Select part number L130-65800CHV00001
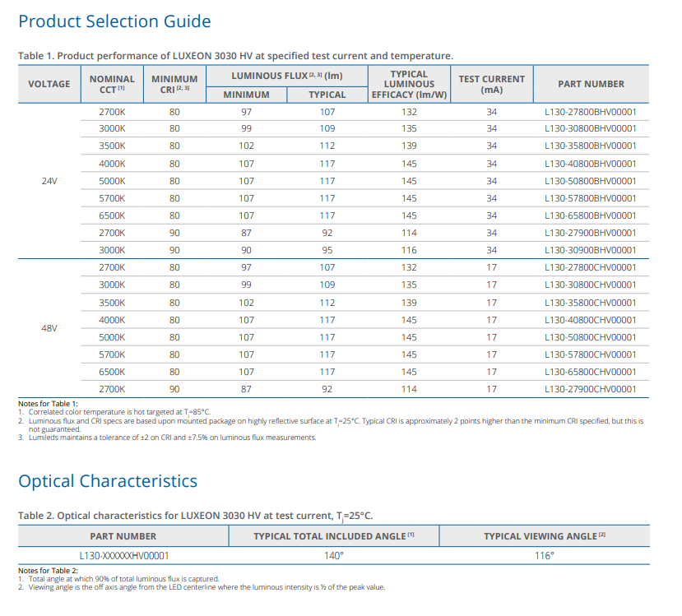The image size is (682, 616). tap(590, 372)
